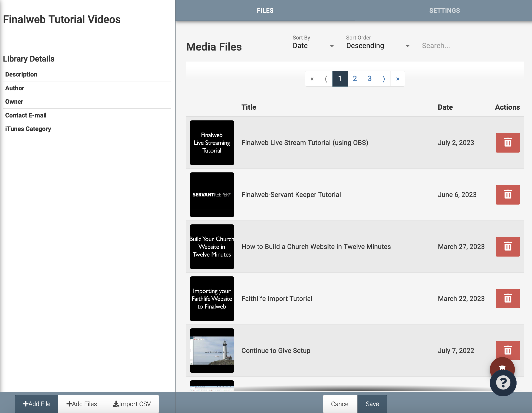Switch to the Settings tab
This screenshot has width=532, height=413.
pyautogui.click(x=444, y=11)
